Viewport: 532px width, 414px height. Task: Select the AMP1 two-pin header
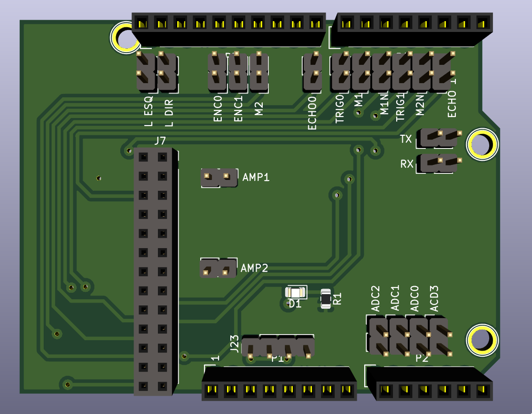(219, 178)
